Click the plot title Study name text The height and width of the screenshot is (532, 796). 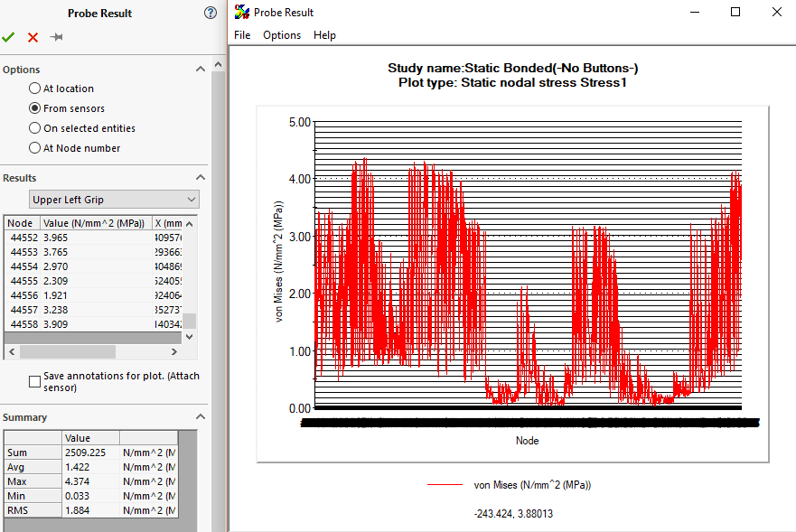pyautogui.click(x=512, y=68)
